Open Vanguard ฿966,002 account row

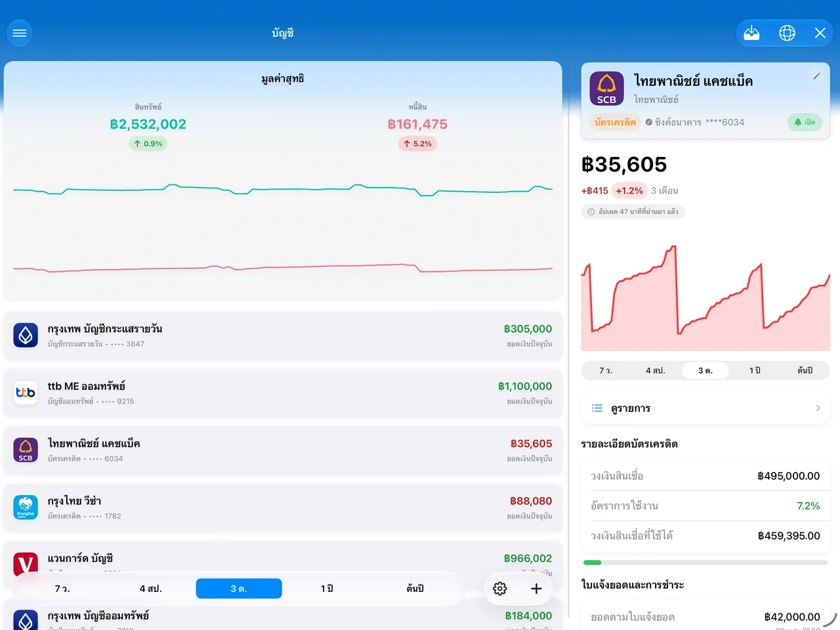point(283,559)
